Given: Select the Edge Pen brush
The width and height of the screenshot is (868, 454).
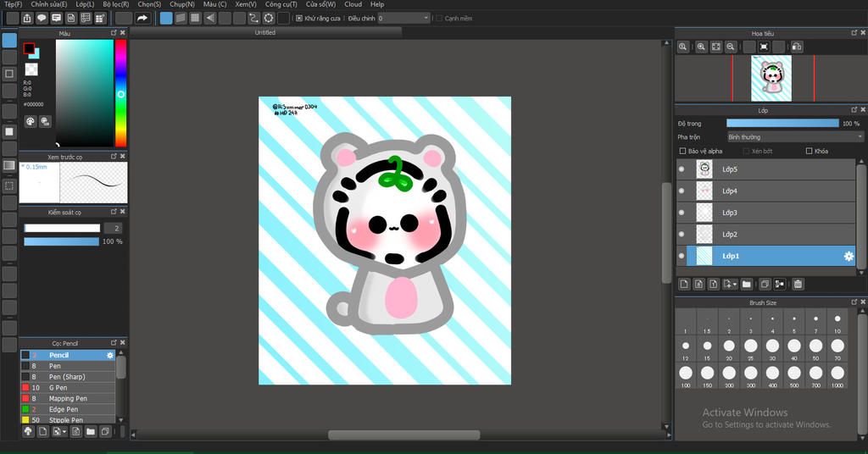Looking at the screenshot, I should [x=68, y=409].
